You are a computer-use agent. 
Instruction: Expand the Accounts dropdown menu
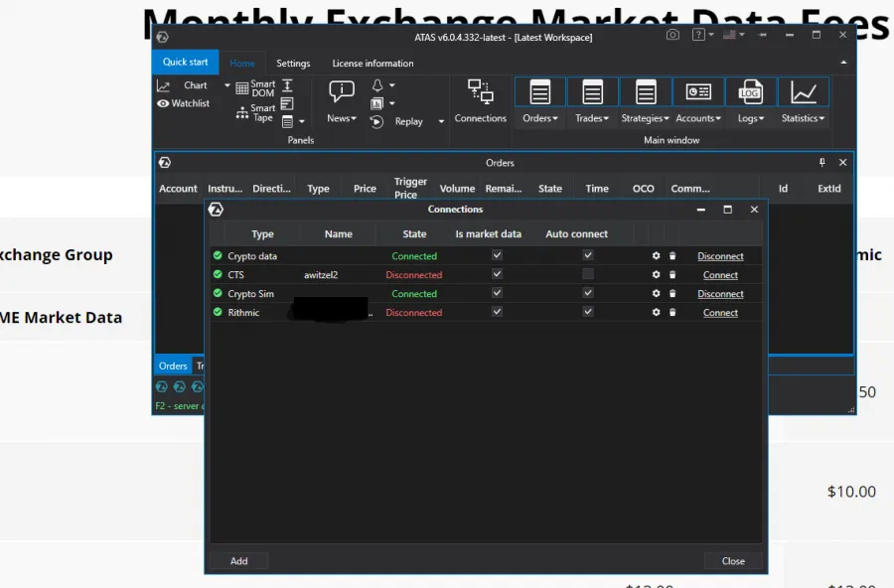698,118
